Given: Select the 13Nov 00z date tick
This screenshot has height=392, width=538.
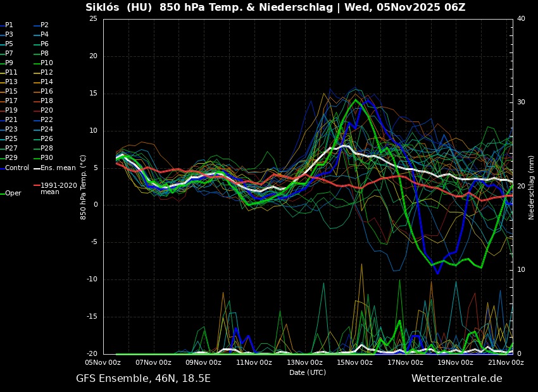Looking at the screenshot, I should tap(304, 363).
